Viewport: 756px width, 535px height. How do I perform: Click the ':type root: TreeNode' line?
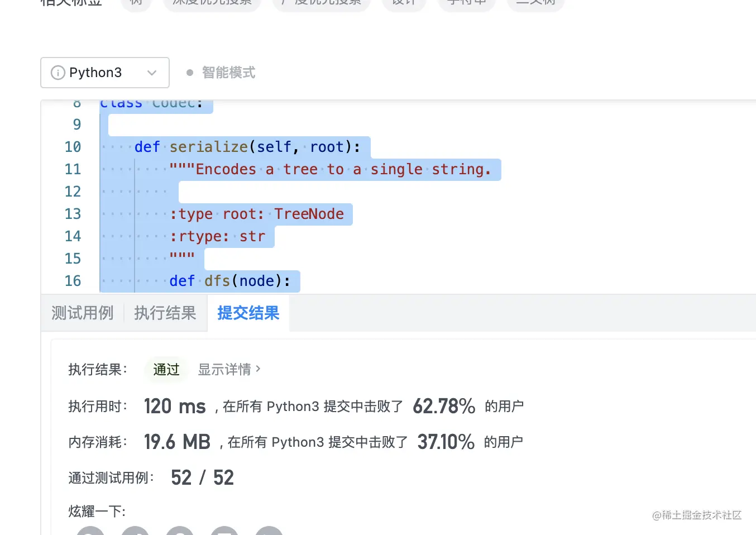click(x=257, y=214)
